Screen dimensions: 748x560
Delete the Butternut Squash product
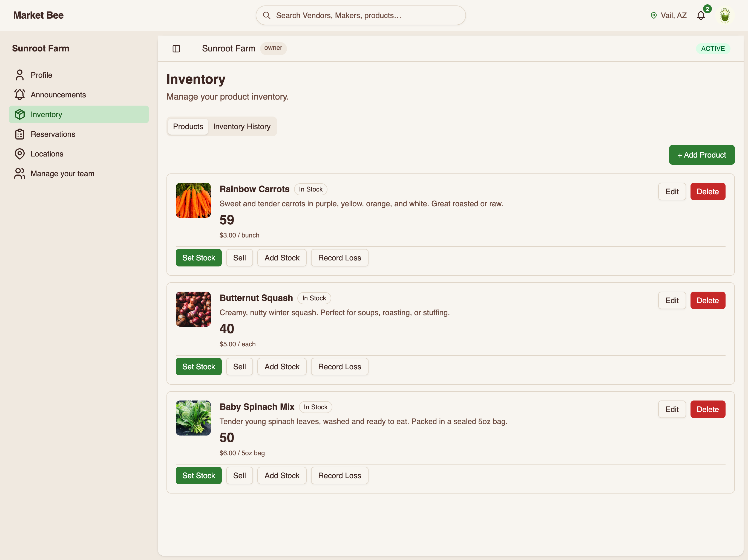point(708,300)
